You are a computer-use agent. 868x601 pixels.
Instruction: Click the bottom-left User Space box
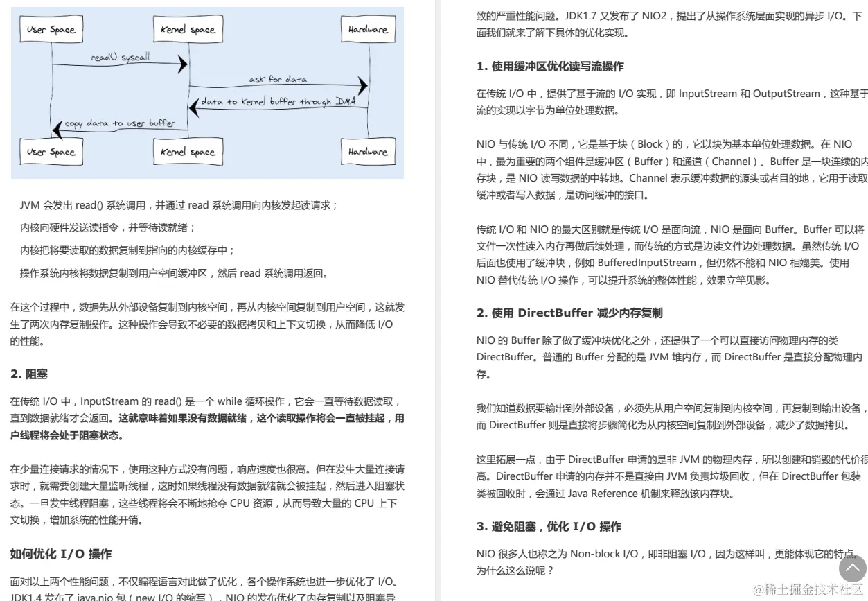click(x=51, y=151)
